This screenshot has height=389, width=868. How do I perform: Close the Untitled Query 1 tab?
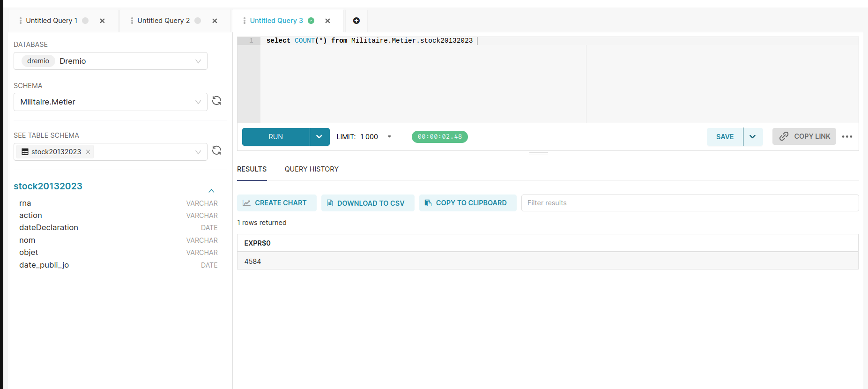(102, 21)
